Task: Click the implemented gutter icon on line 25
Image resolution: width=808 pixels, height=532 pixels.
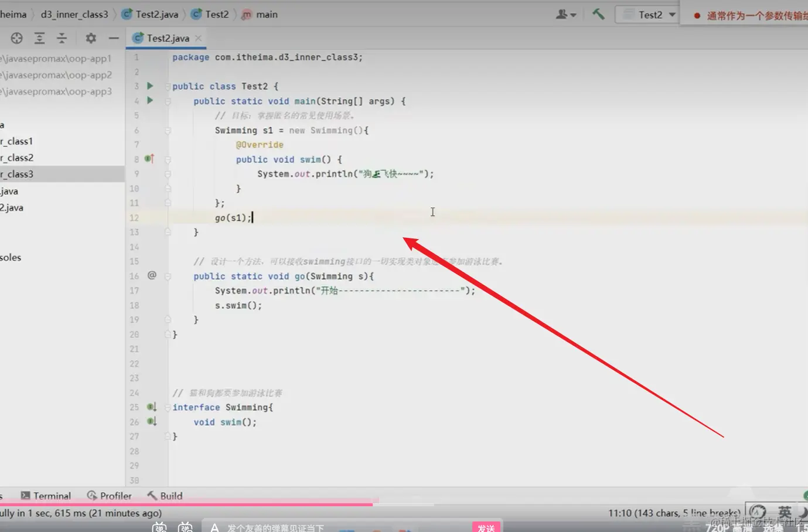Action: pos(151,407)
